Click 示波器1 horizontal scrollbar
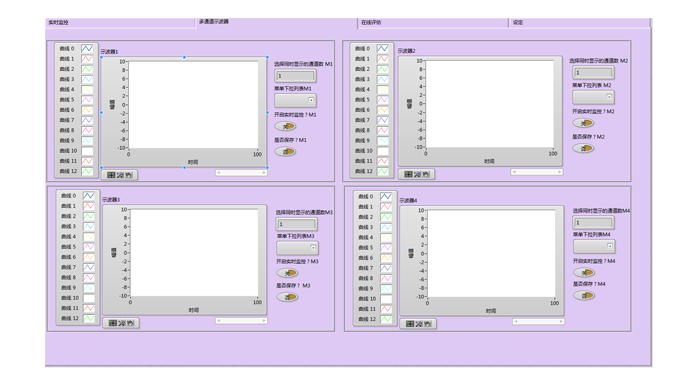Viewport: 700px width, 388px height. coord(241,172)
